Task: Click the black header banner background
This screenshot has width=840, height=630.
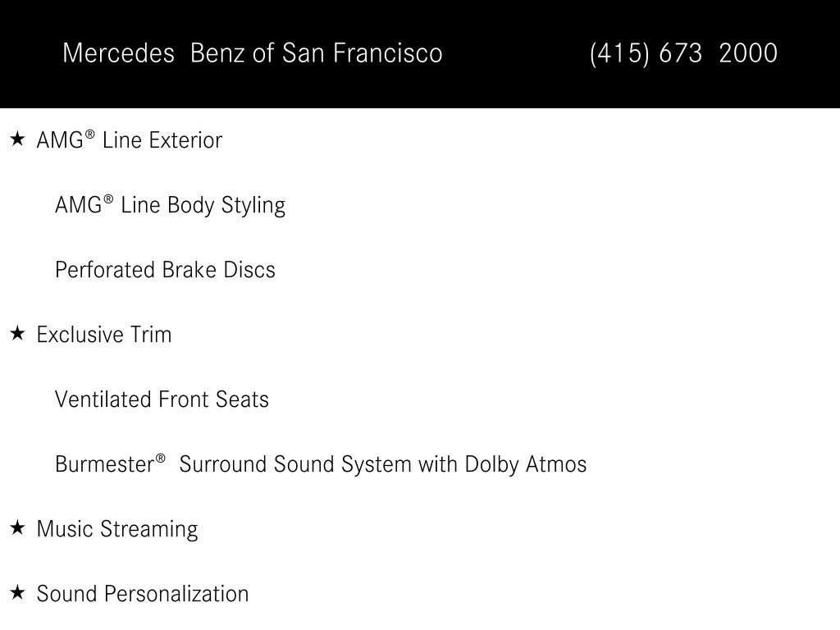Action: 420,85
